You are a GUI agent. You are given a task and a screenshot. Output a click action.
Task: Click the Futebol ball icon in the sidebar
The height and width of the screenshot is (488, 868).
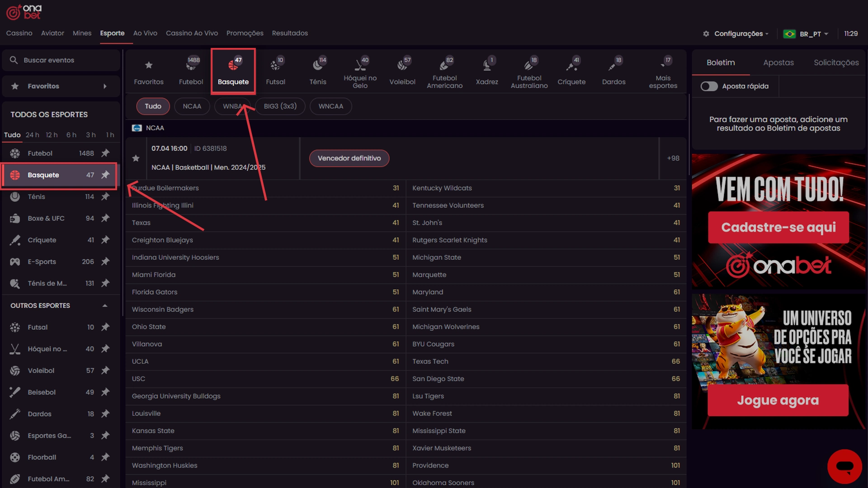15,153
